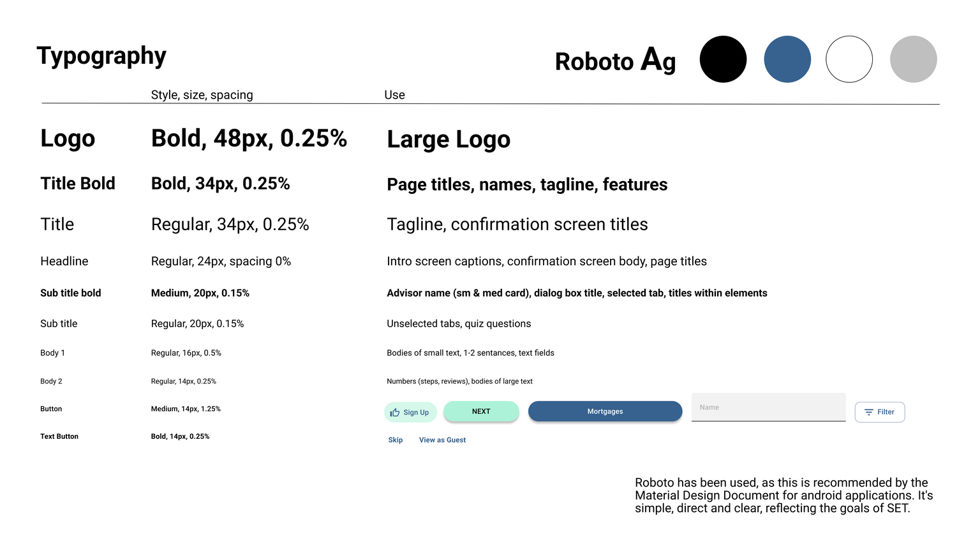980x551 pixels.
Task: Focus the Name text field
Action: coord(768,408)
